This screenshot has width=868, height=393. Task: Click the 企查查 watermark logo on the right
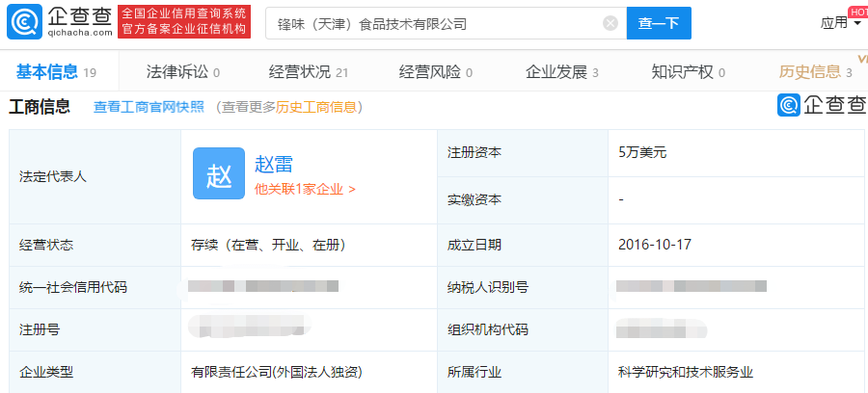(x=821, y=106)
